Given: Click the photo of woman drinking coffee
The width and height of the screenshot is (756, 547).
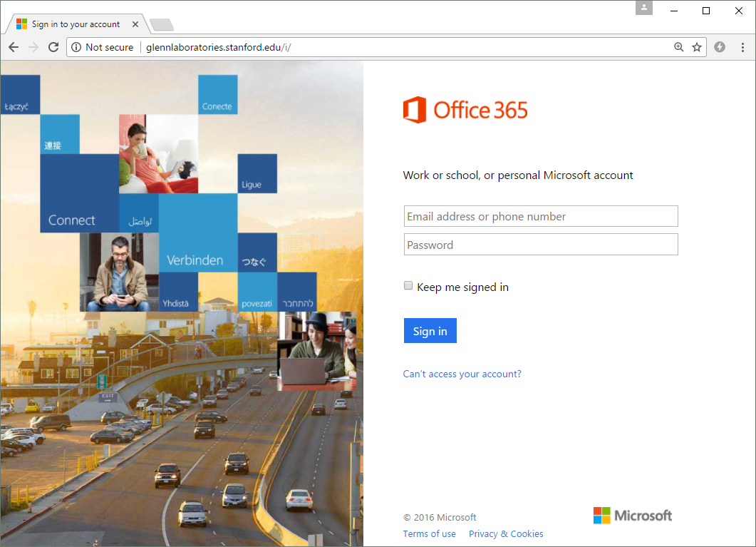Looking at the screenshot, I should [x=159, y=154].
